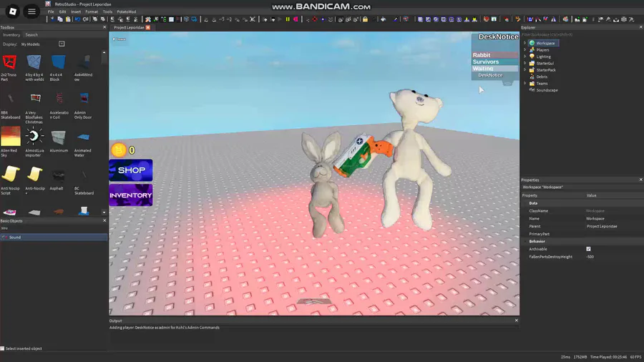
Task: Open the Insert menu
Action: click(x=76, y=12)
